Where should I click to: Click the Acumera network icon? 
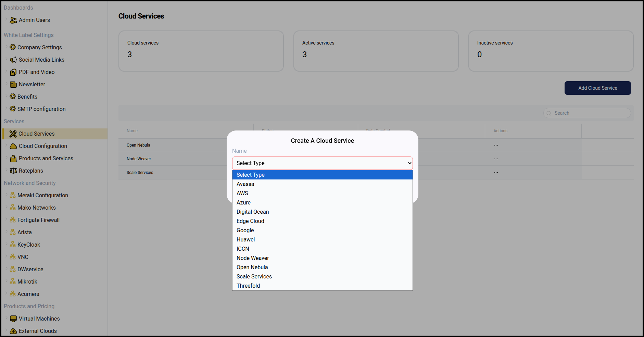(x=13, y=294)
